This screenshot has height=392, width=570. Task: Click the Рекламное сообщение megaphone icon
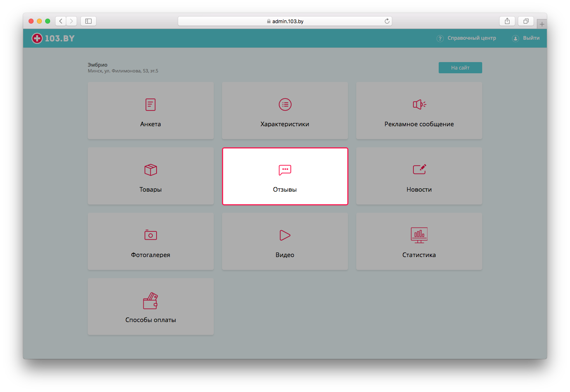click(419, 104)
